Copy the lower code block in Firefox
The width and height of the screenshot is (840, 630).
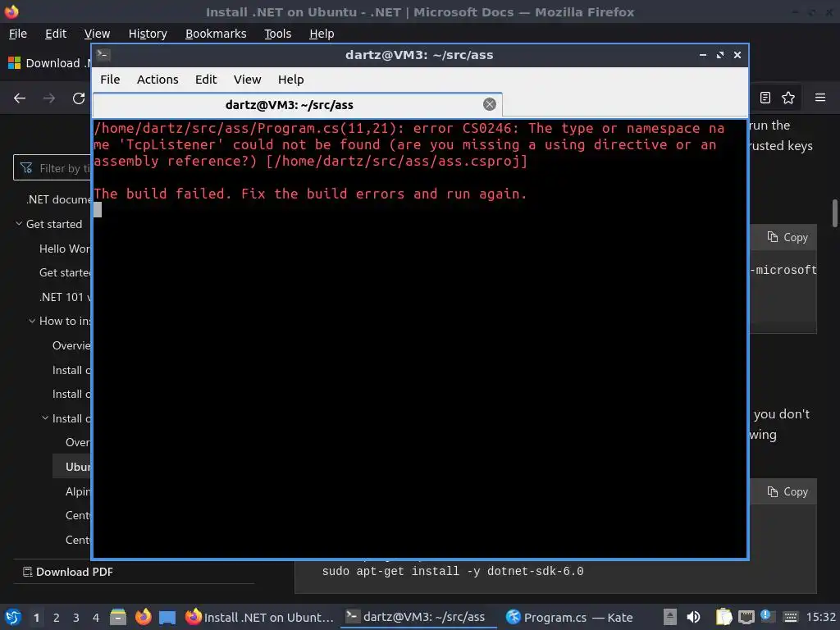click(787, 492)
